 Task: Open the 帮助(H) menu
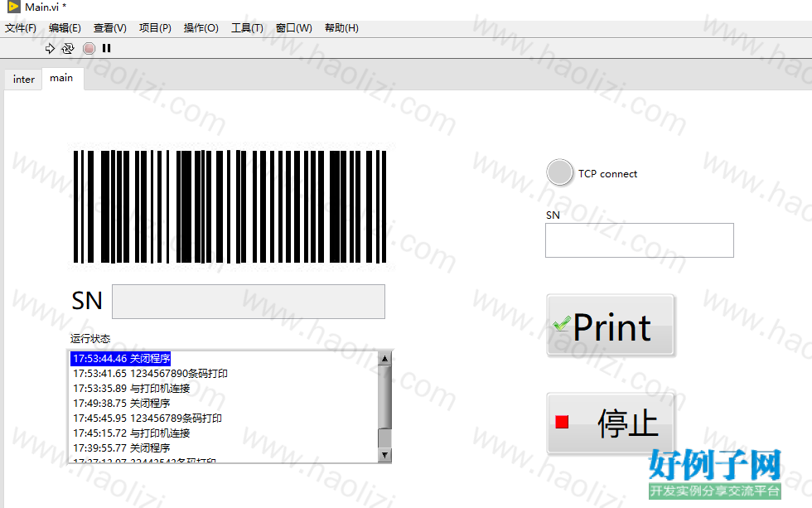click(341, 28)
